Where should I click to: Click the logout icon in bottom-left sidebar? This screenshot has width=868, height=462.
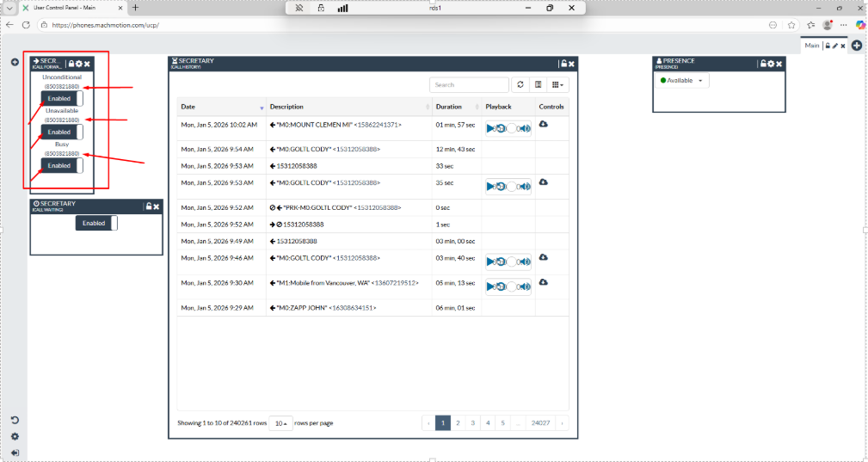tap(15, 453)
